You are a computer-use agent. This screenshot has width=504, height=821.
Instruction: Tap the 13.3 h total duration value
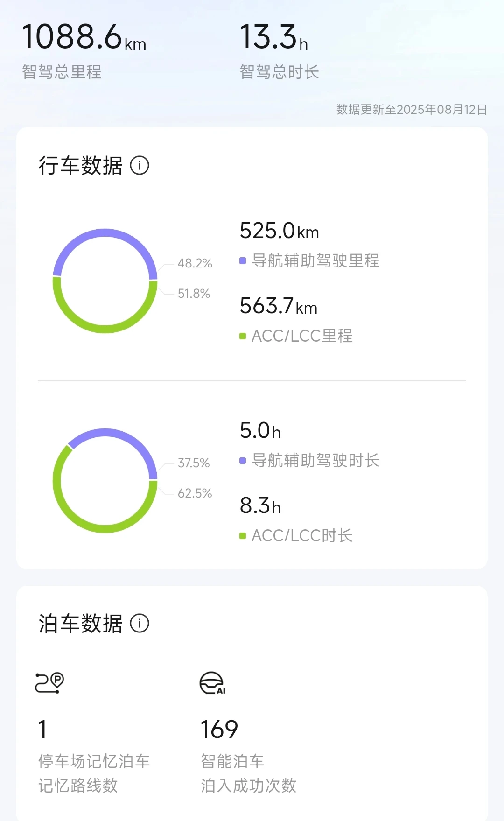pyautogui.click(x=274, y=37)
